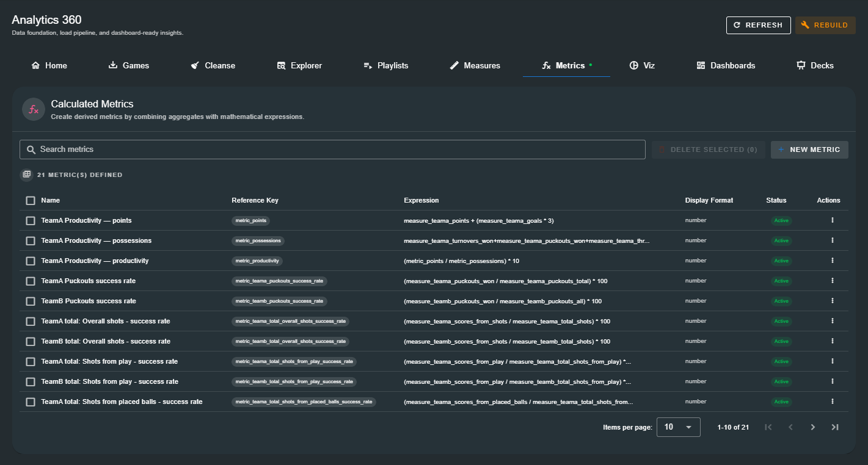Click Delete Selected button
This screenshot has width=868, height=465.
pos(708,150)
